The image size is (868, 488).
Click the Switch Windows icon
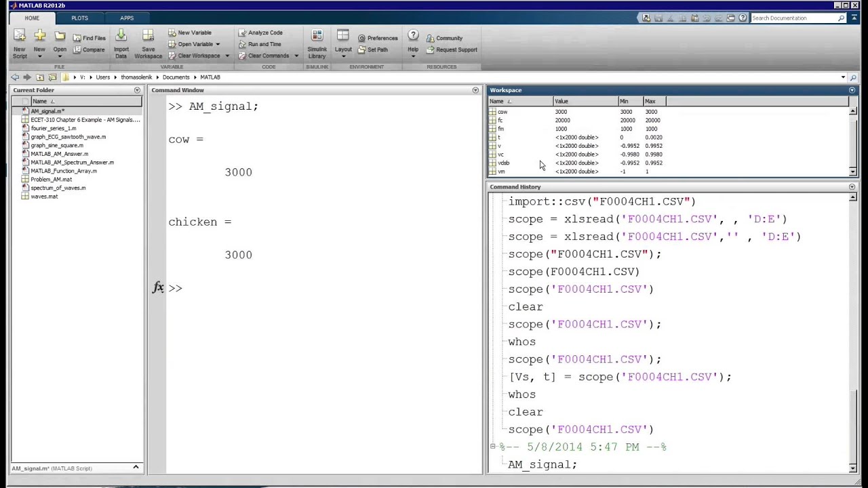tap(731, 18)
